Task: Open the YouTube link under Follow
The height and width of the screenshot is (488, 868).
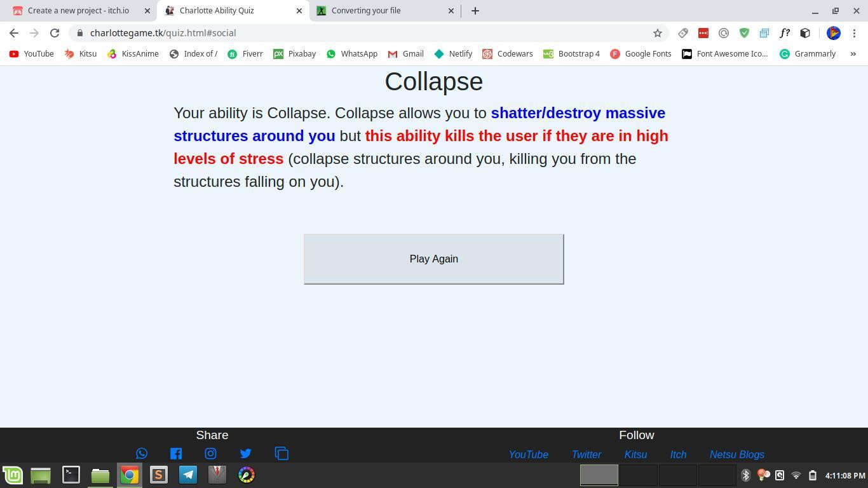Action: [529, 454]
